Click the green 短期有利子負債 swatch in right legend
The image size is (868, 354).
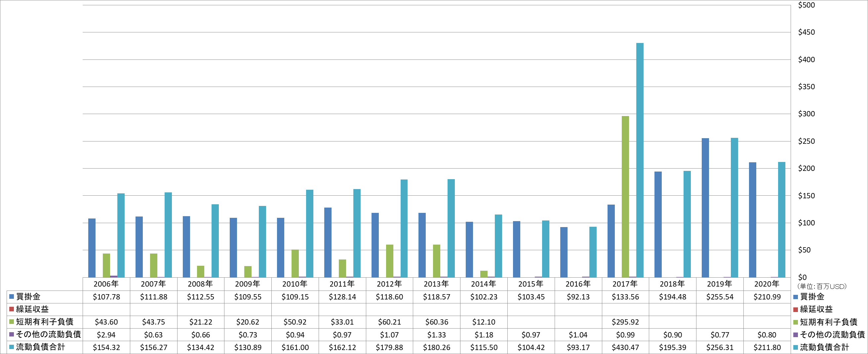[795, 322]
